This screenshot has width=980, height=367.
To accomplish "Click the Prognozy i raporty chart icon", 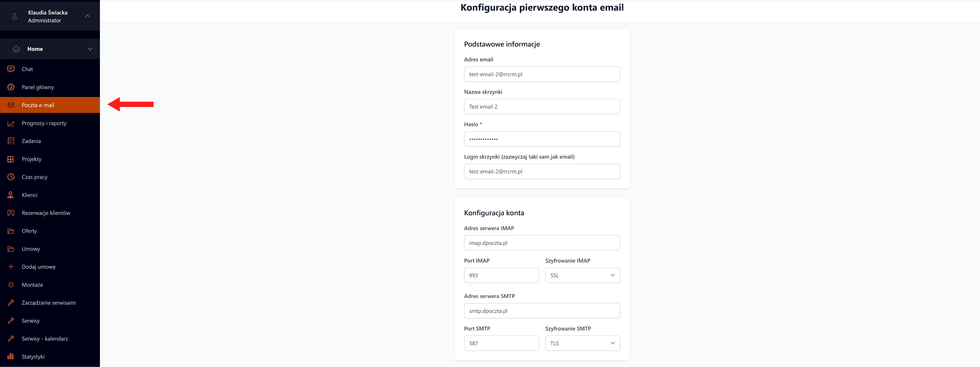I will (x=11, y=123).
